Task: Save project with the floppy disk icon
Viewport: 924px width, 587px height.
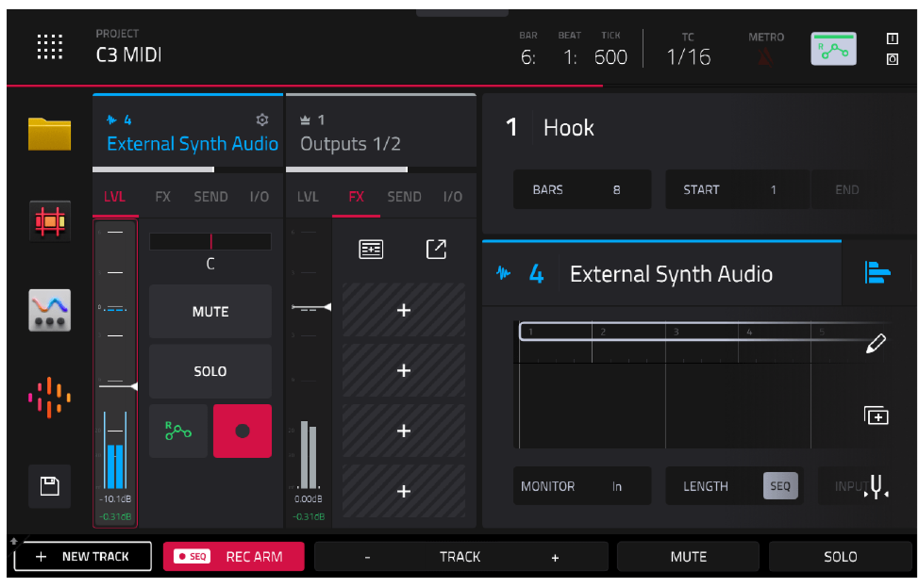Action: click(x=50, y=486)
